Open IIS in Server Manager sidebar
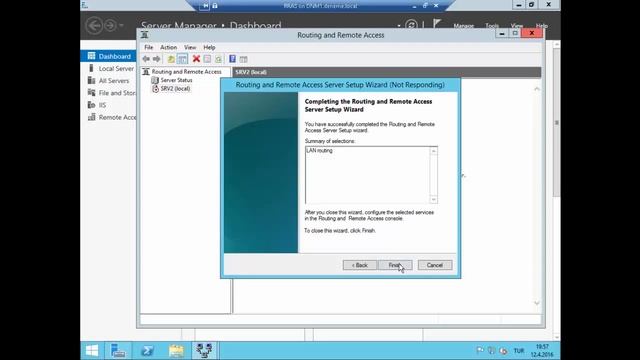The image size is (640, 360). [x=109, y=105]
